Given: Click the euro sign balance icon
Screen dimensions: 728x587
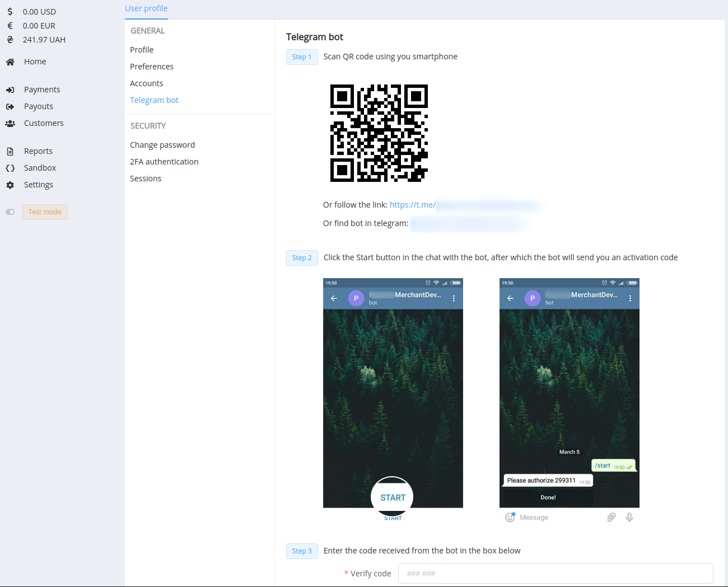Looking at the screenshot, I should point(10,26).
